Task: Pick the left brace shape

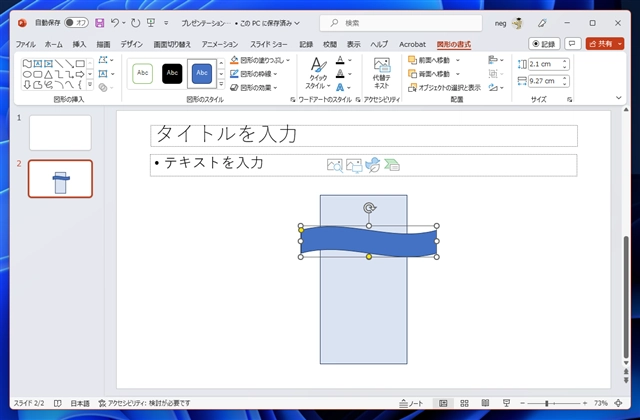Action: [x=80, y=85]
